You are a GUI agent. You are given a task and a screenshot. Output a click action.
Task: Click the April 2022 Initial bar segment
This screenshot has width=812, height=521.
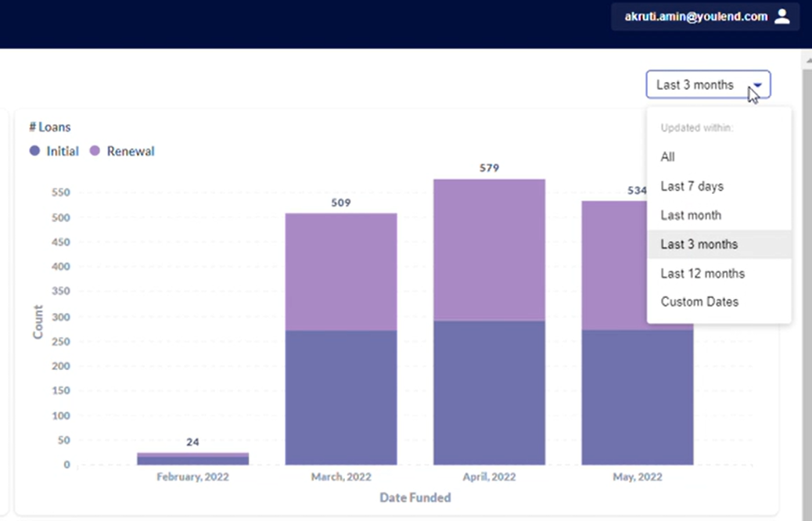pos(489,393)
